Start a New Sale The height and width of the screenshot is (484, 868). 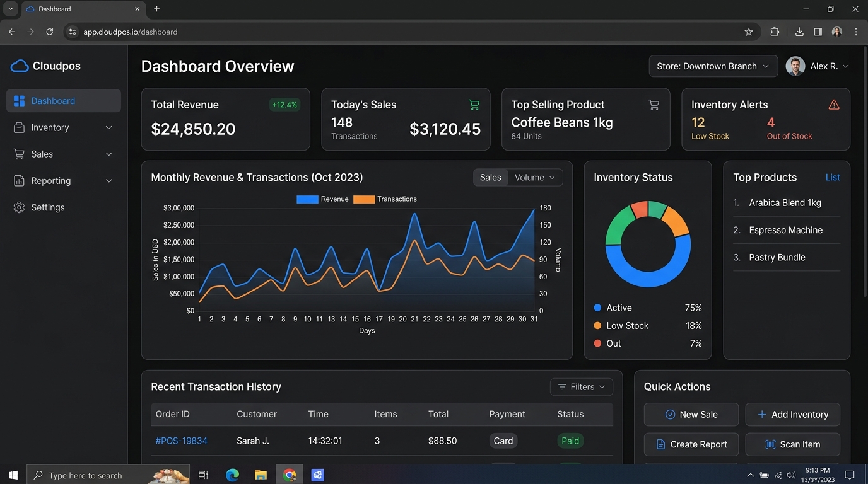point(691,414)
